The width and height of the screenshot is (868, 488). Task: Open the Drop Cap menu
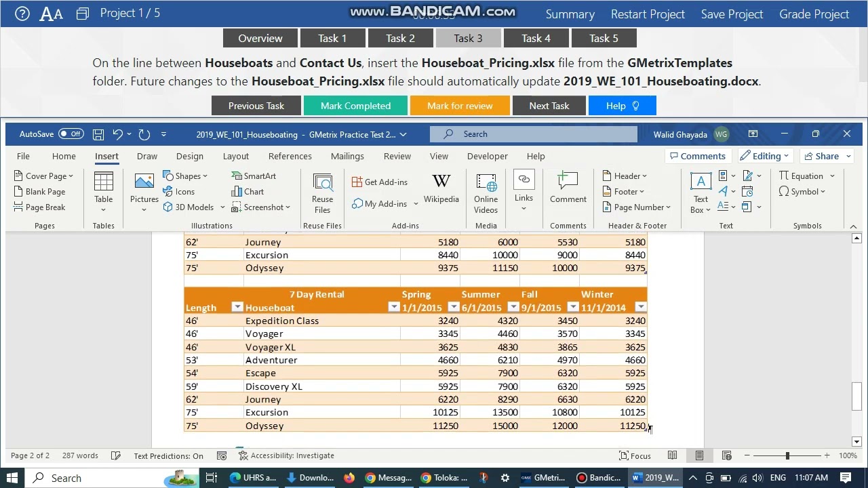[726, 207]
